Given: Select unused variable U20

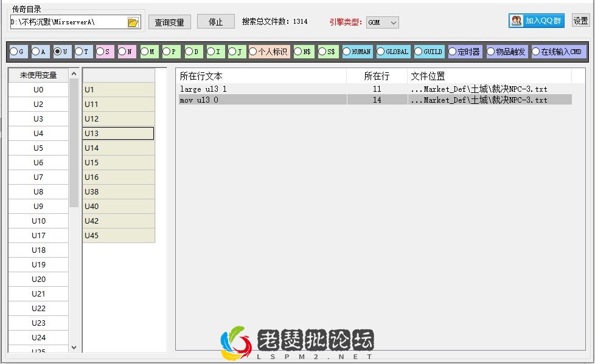Looking at the screenshot, I should click(x=38, y=280).
